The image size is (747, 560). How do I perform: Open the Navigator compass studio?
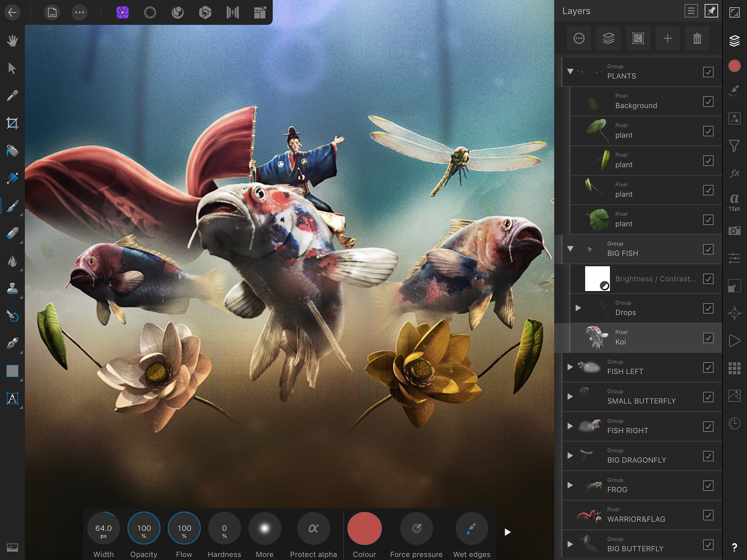(735, 313)
